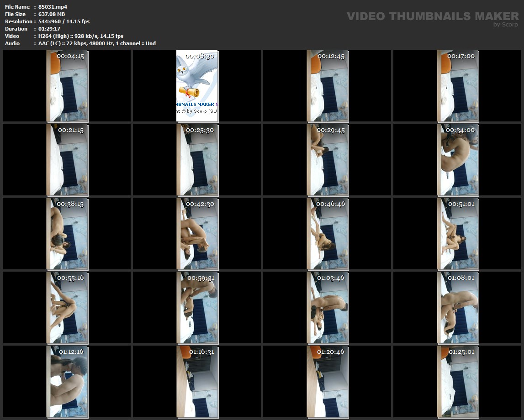Choose the frame stamped 01:16:31
The width and height of the screenshot is (524, 420).
click(x=197, y=382)
